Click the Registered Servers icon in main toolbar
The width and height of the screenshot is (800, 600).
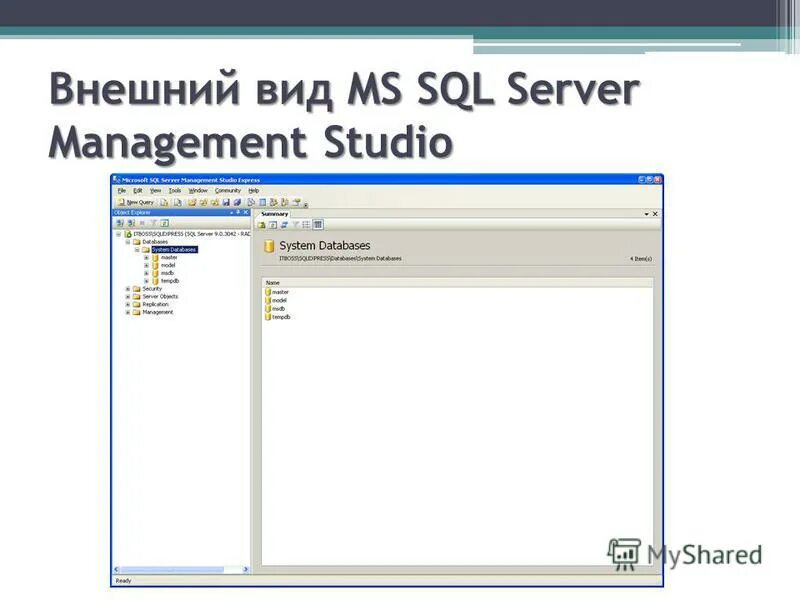coord(251,202)
